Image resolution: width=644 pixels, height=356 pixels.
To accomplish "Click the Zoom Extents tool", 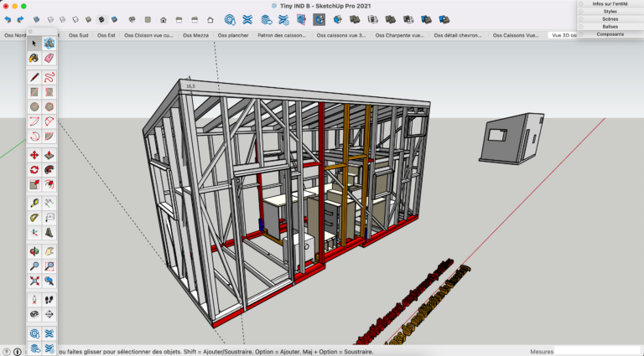I will pyautogui.click(x=34, y=281).
